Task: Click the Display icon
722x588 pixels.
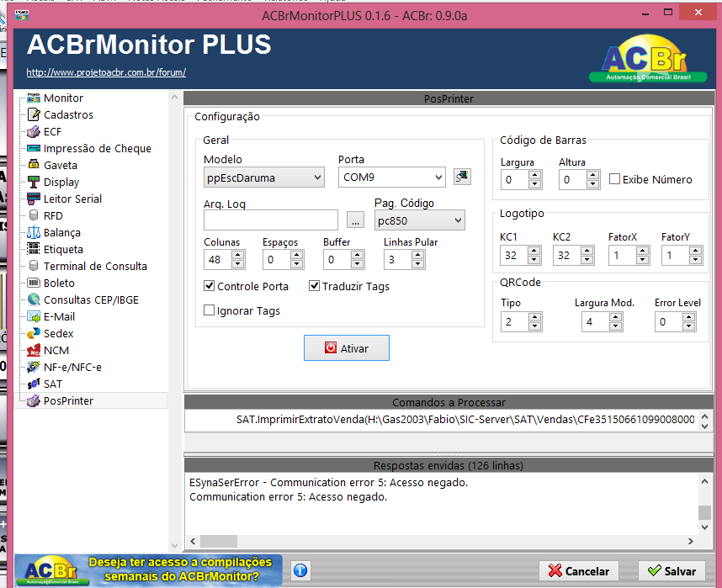Action: pos(33,182)
